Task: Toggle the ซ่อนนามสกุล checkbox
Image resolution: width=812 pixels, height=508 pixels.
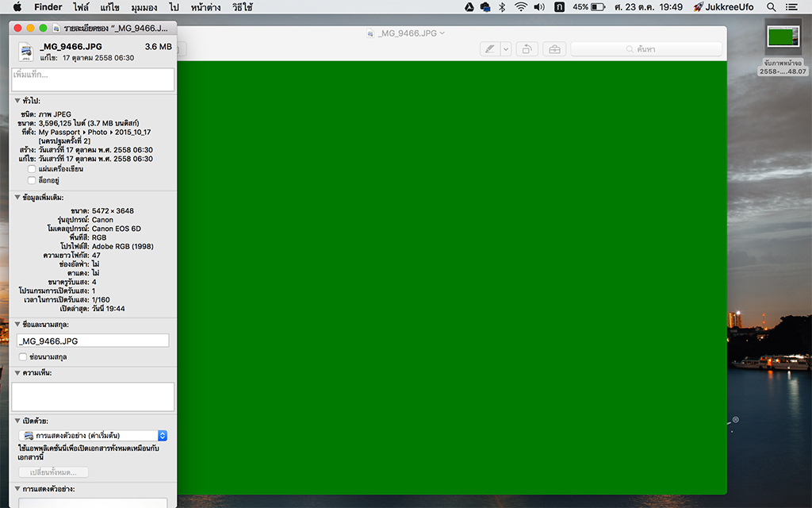Action: click(23, 356)
